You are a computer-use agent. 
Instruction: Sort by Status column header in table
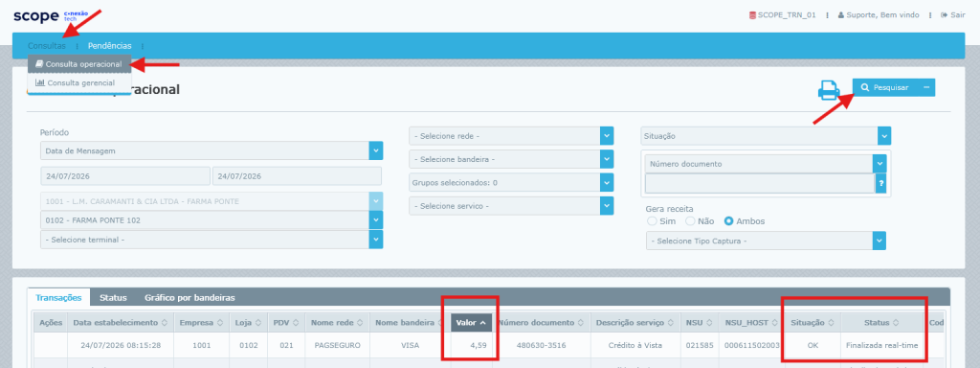[881, 323]
